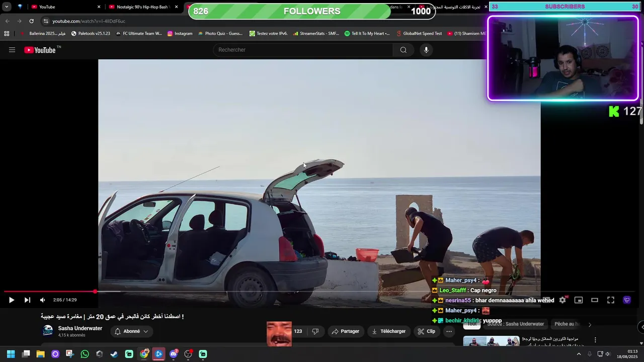Image resolution: width=644 pixels, height=362 pixels.
Task: Skip to the next video
Action: point(27,300)
